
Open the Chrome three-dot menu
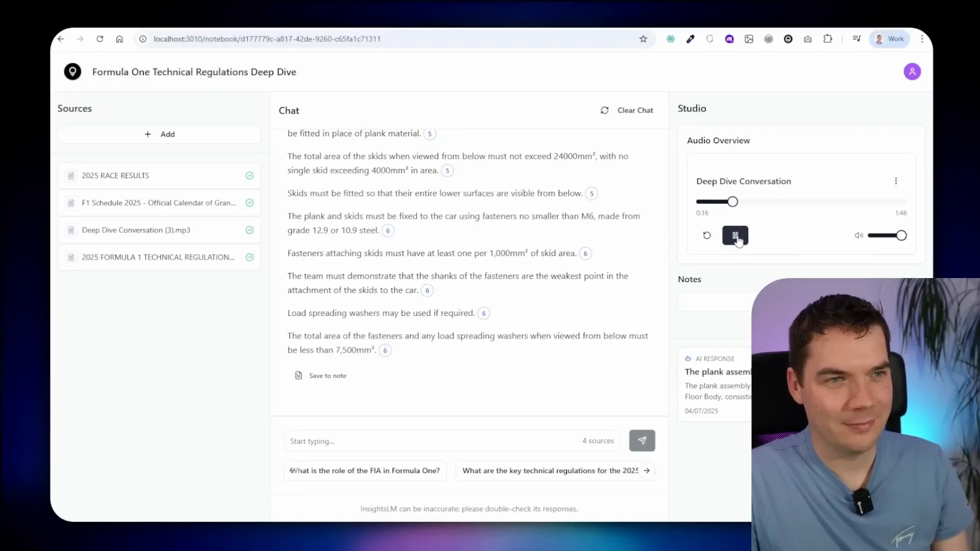tap(922, 39)
